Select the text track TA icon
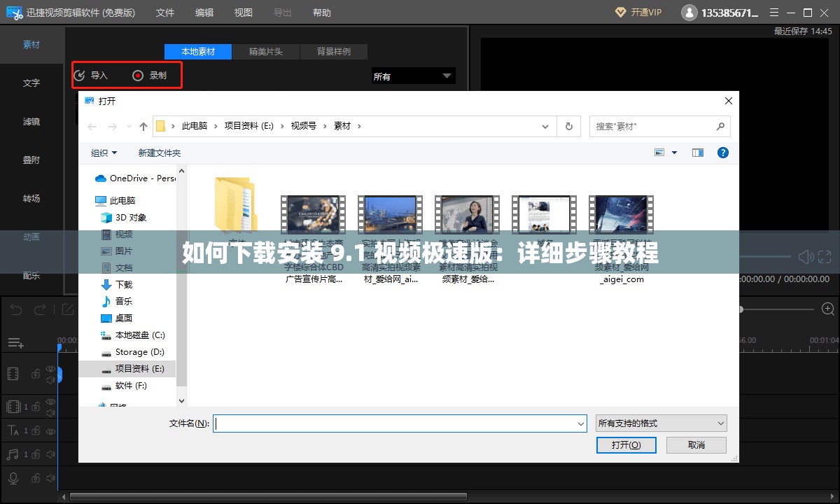This screenshot has width=840, height=504. coord(13,430)
